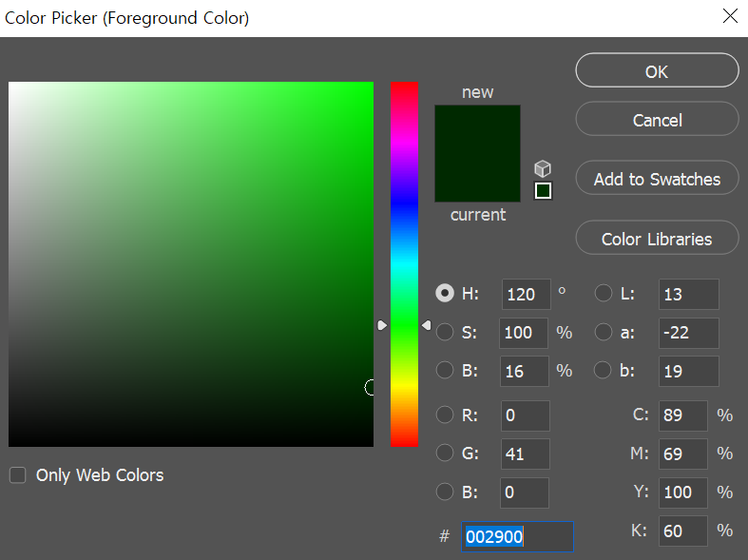Click Add to Swatches

click(657, 178)
